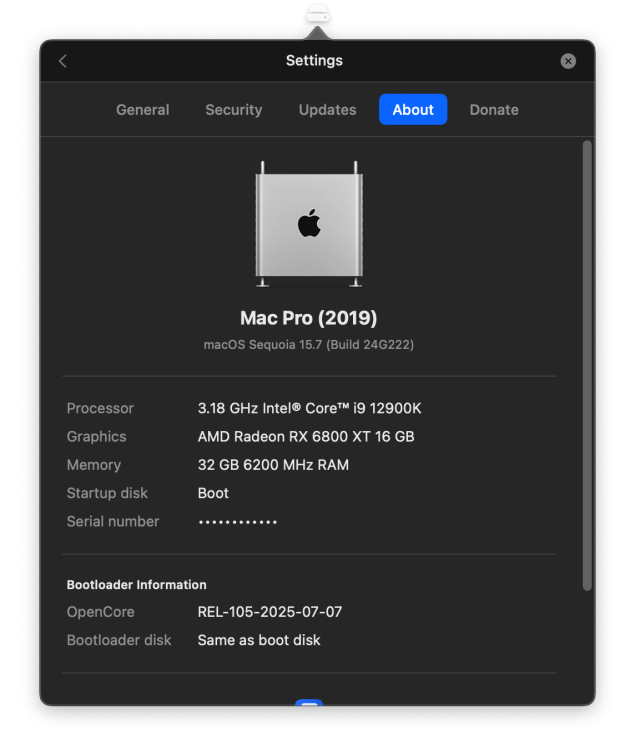Open the Donate tab
635x750 pixels.
(494, 110)
